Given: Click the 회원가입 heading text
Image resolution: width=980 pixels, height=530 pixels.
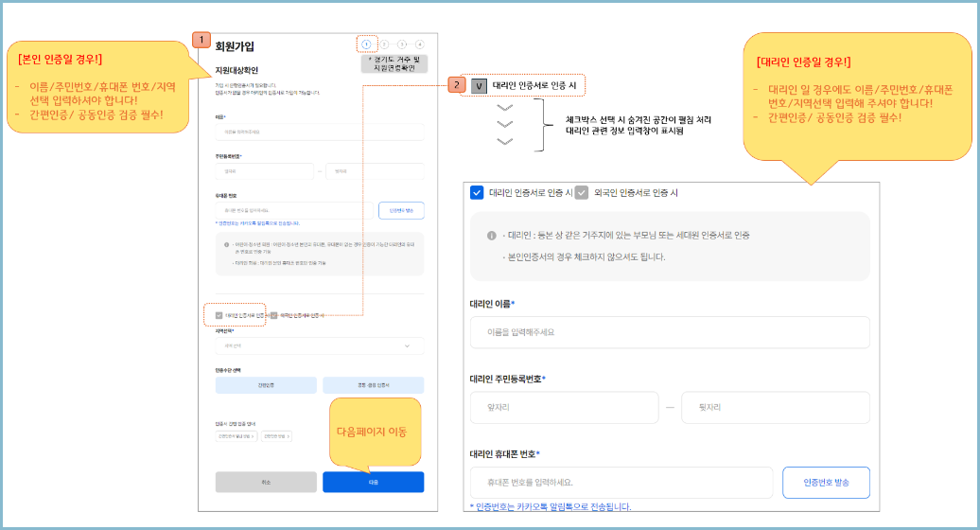Looking at the screenshot, I should click(x=235, y=46).
